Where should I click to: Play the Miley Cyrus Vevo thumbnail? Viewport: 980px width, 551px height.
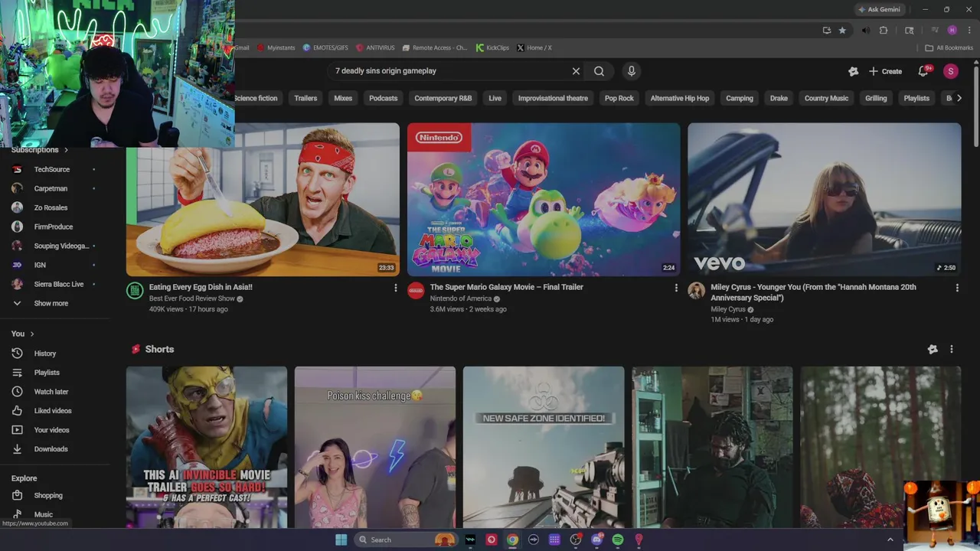[x=824, y=199]
